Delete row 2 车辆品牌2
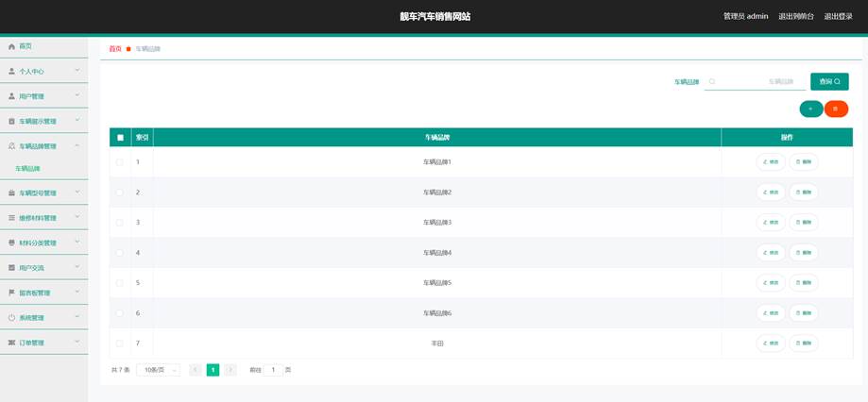Viewport: 868px width, 402px height. [x=803, y=193]
